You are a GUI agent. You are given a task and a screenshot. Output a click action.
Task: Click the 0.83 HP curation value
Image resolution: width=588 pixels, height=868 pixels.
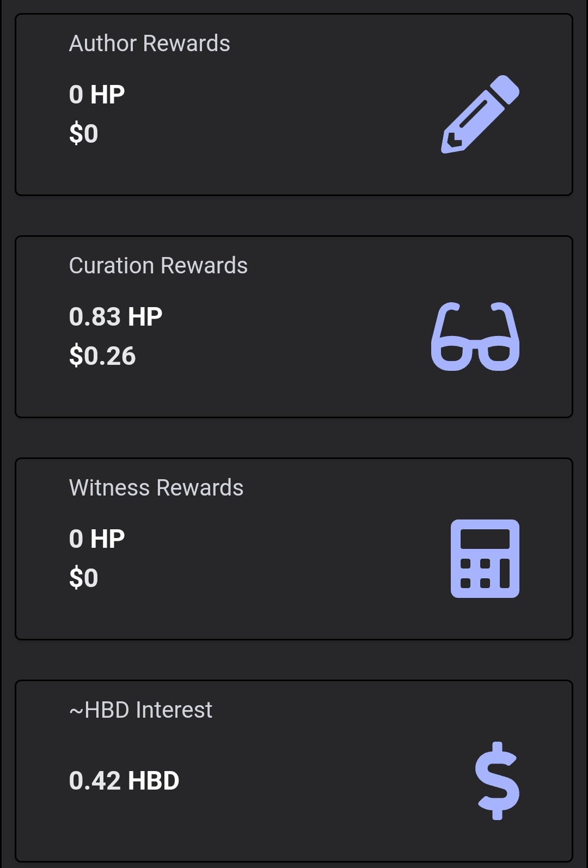pos(116,317)
